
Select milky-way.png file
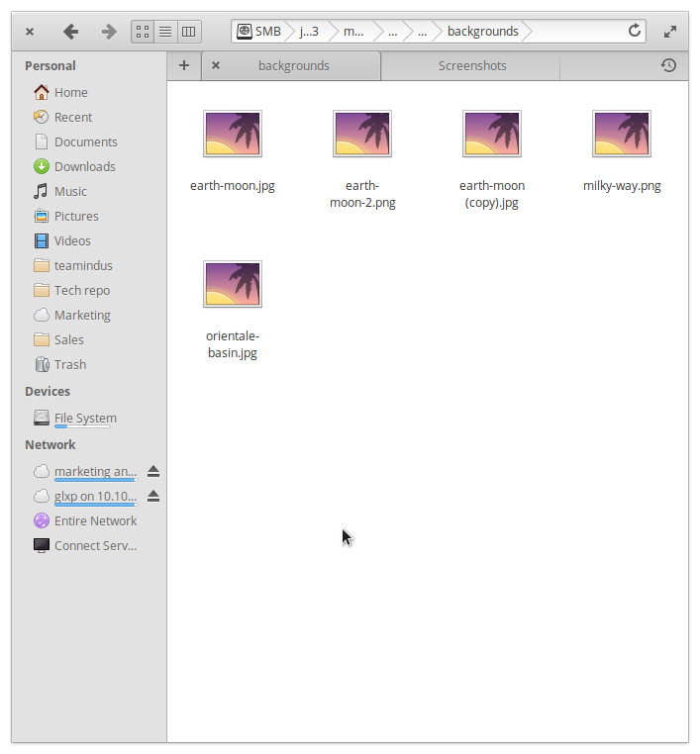tap(622, 150)
